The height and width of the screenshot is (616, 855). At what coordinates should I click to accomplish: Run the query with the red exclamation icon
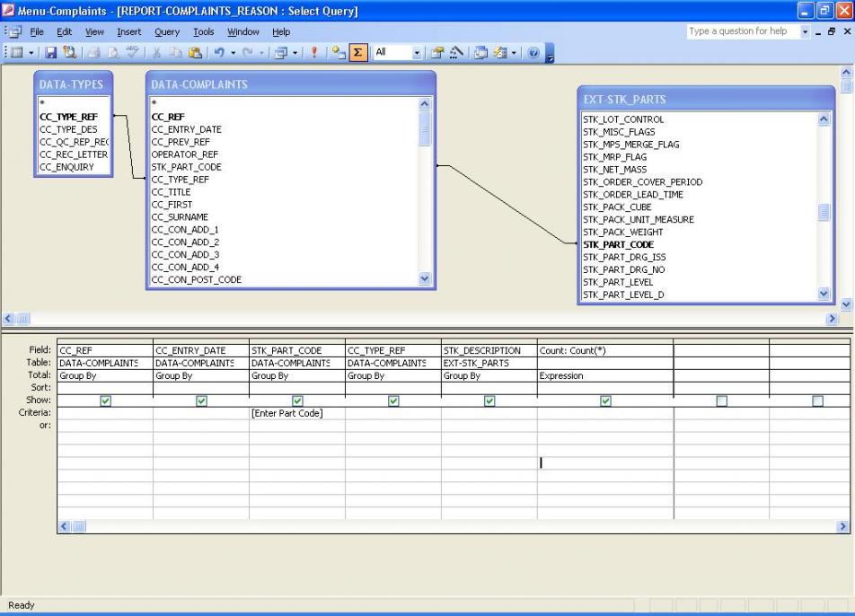point(315,52)
